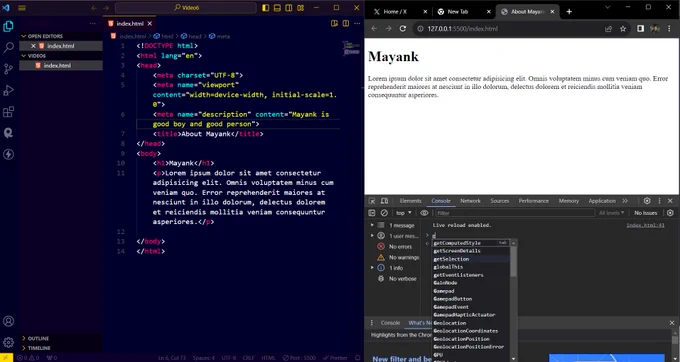Select the index.html editor tab
This screenshot has height=362, width=680.
[130, 23]
